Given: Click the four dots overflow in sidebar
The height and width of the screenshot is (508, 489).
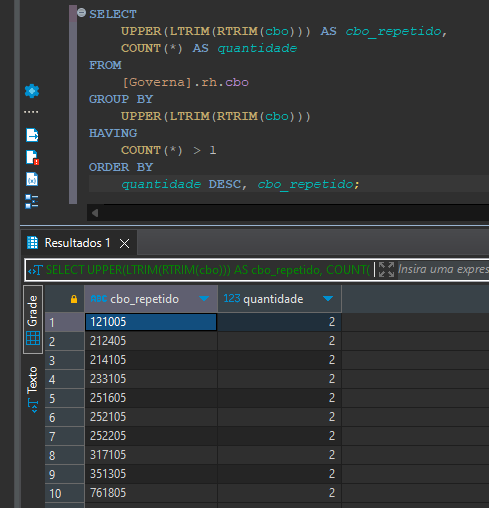Looking at the screenshot, I should 31,112.
